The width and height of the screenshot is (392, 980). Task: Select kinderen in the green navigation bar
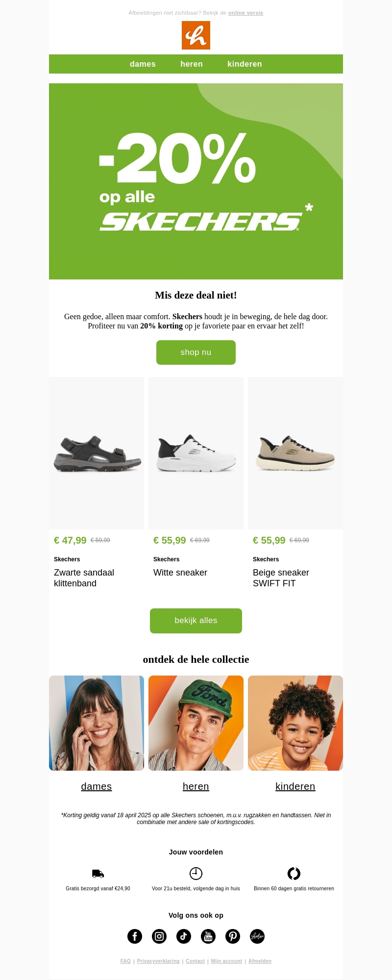coord(245,64)
